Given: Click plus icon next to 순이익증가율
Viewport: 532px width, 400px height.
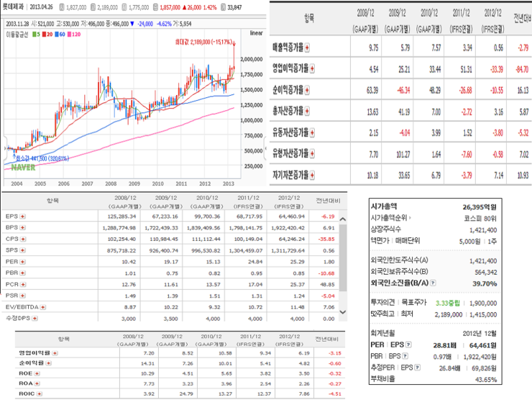Looking at the screenshot, I should 307,91.
